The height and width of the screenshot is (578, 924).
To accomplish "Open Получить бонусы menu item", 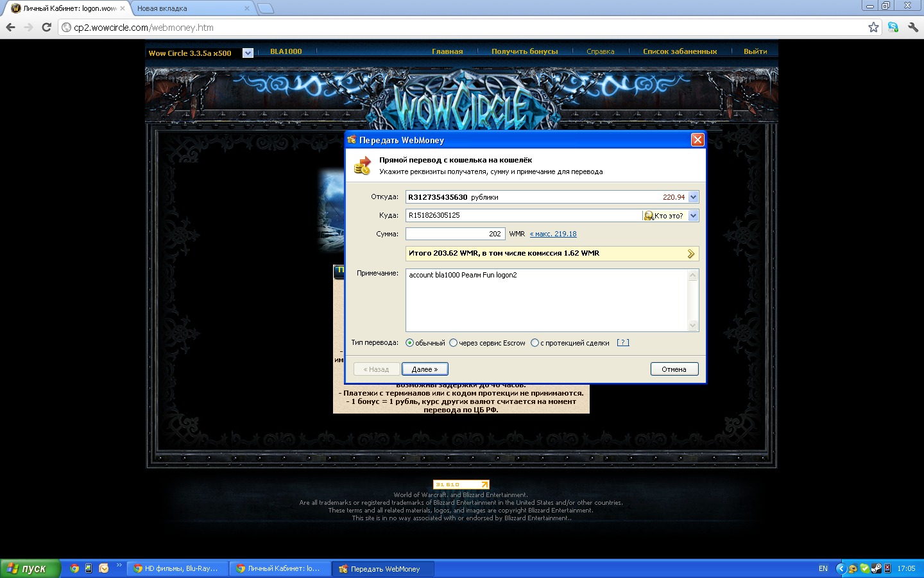I will pos(525,51).
